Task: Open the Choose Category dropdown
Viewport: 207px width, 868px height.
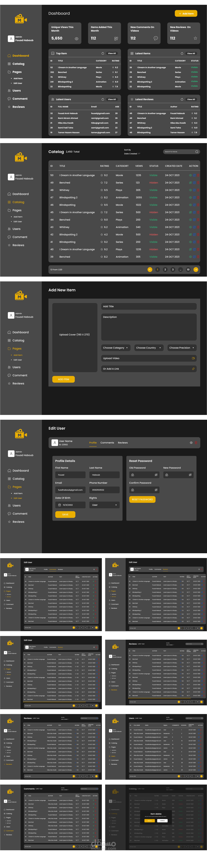Action: (116, 348)
